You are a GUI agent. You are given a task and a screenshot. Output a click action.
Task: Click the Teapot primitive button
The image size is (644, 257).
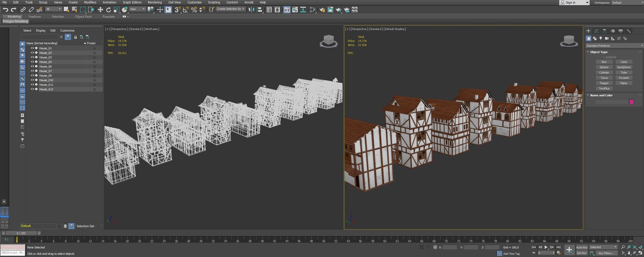point(604,83)
